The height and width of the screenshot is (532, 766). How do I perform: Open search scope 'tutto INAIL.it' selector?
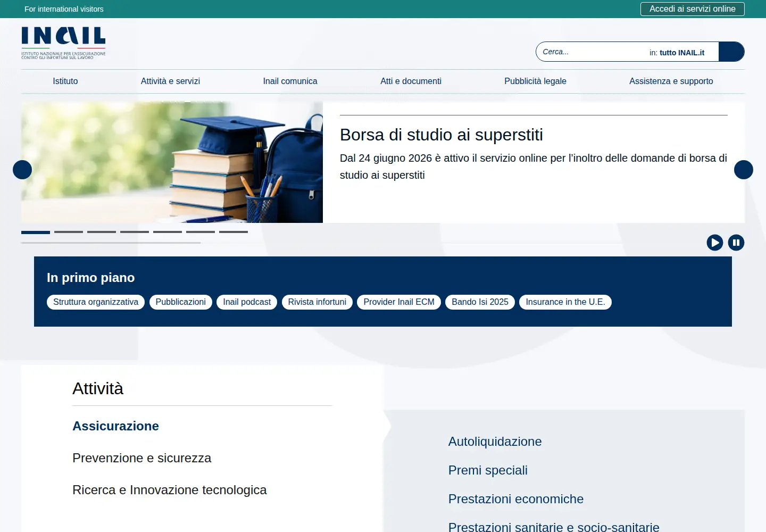(x=677, y=53)
